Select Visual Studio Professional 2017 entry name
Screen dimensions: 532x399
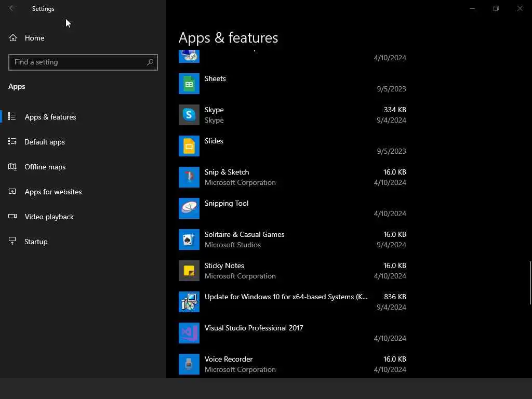point(254,328)
